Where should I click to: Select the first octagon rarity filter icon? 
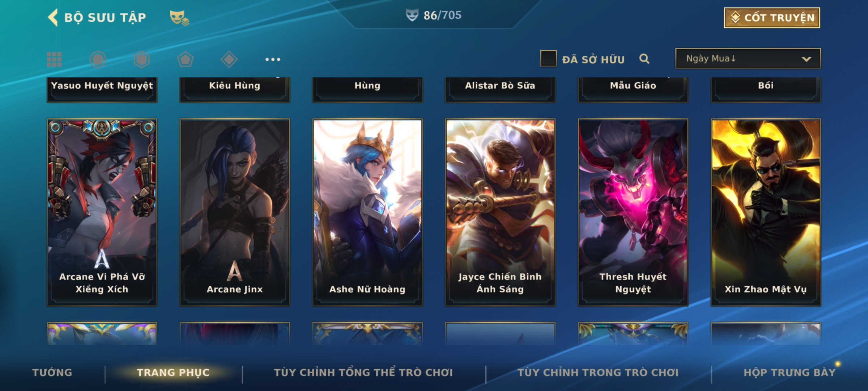(98, 59)
